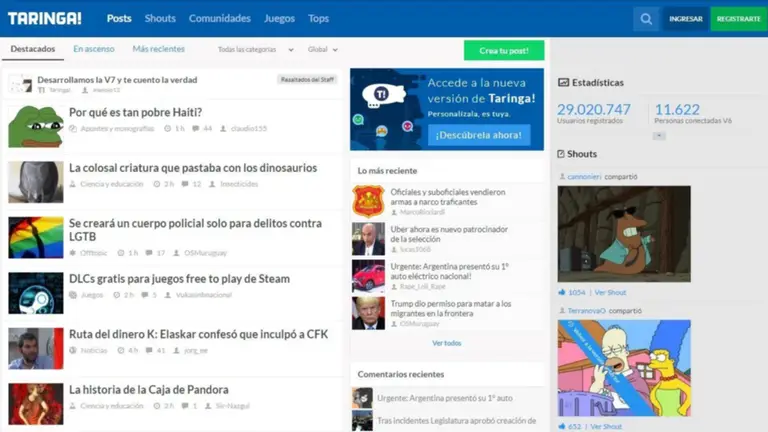768x432 pixels.
Task: Click comments icon on Caja de Pandora post
Action: coord(185,406)
